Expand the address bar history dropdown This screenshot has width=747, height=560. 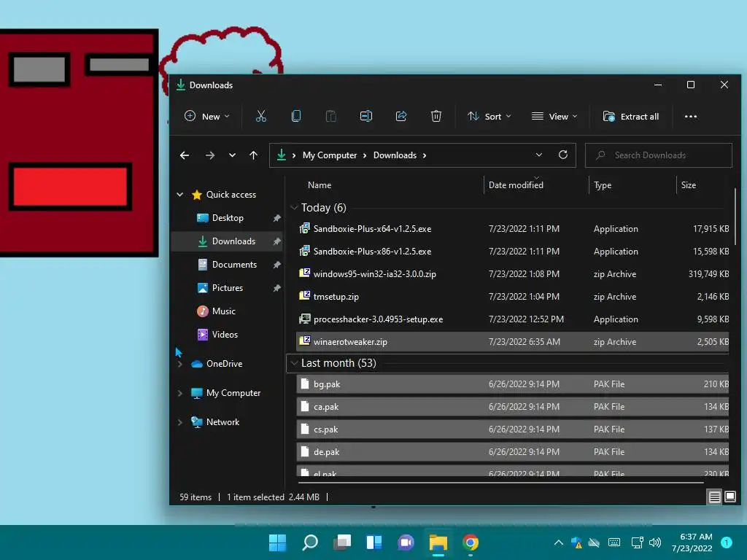pos(539,155)
